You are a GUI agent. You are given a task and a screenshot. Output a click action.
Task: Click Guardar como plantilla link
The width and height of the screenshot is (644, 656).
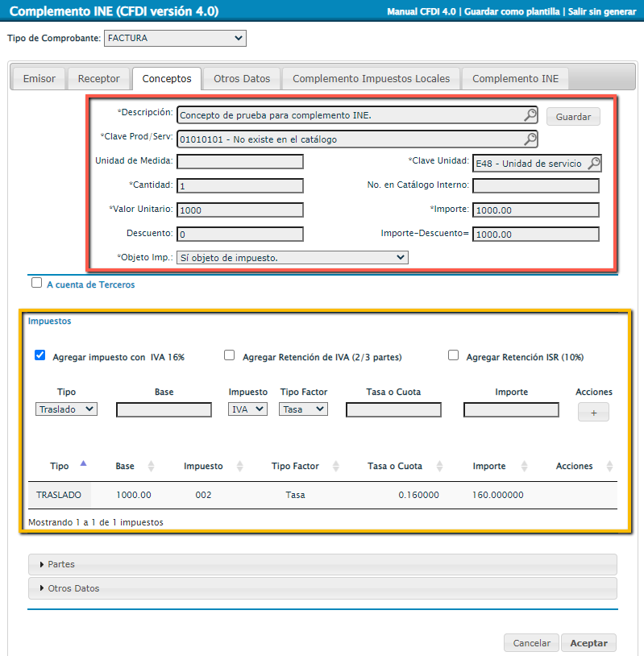pos(512,12)
